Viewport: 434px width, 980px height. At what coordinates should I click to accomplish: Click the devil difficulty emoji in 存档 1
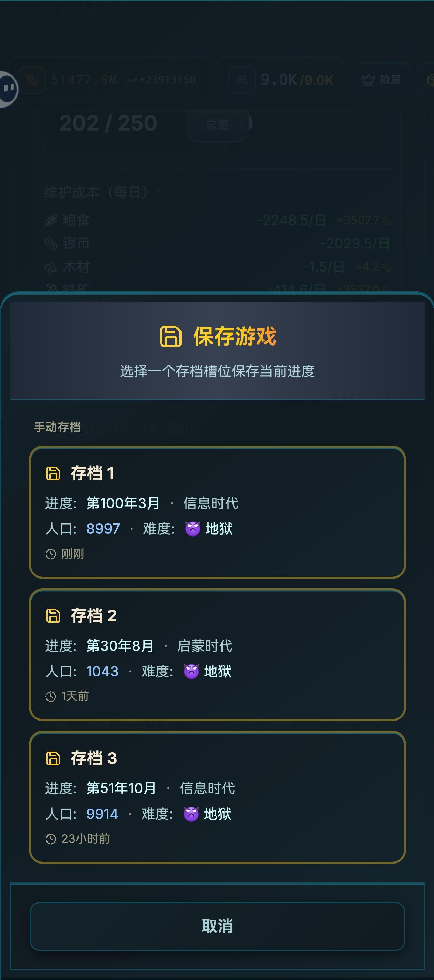[193, 529]
